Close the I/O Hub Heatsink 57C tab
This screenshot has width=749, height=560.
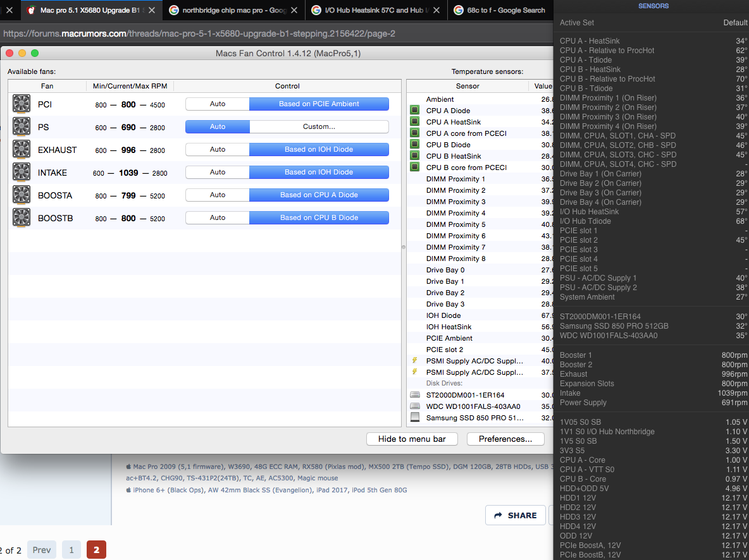(x=436, y=10)
